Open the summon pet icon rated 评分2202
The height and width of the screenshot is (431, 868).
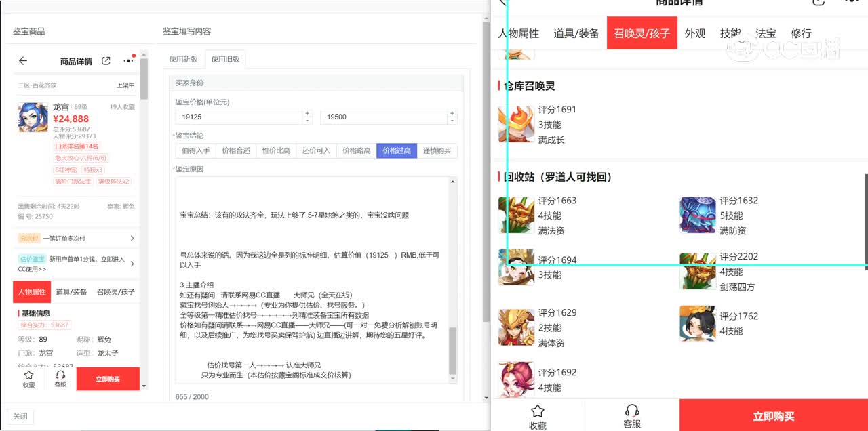click(x=697, y=271)
